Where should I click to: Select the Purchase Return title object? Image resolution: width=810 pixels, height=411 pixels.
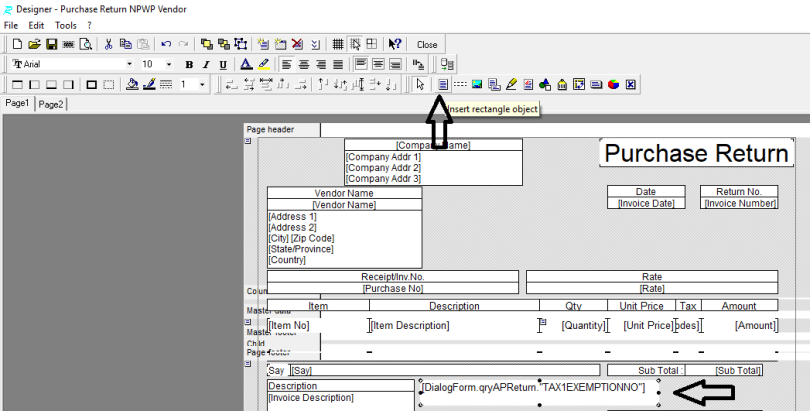pos(697,153)
